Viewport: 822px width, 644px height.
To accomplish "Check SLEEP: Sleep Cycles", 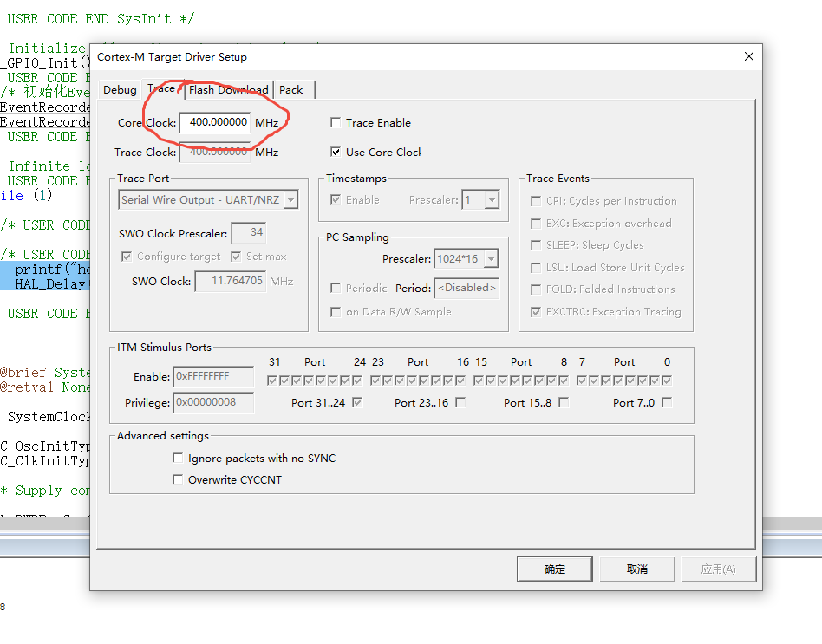I will (536, 245).
